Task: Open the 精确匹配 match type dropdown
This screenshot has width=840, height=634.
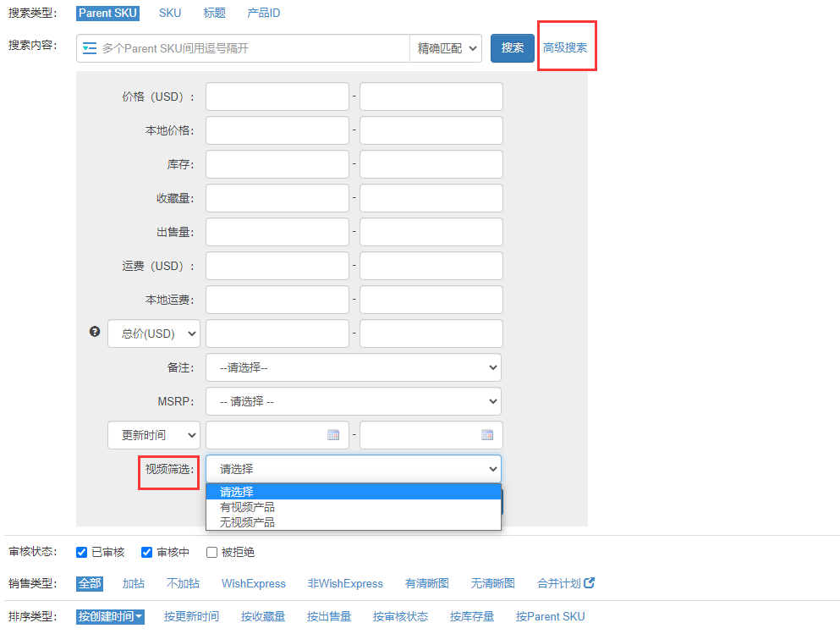Action: click(446, 48)
